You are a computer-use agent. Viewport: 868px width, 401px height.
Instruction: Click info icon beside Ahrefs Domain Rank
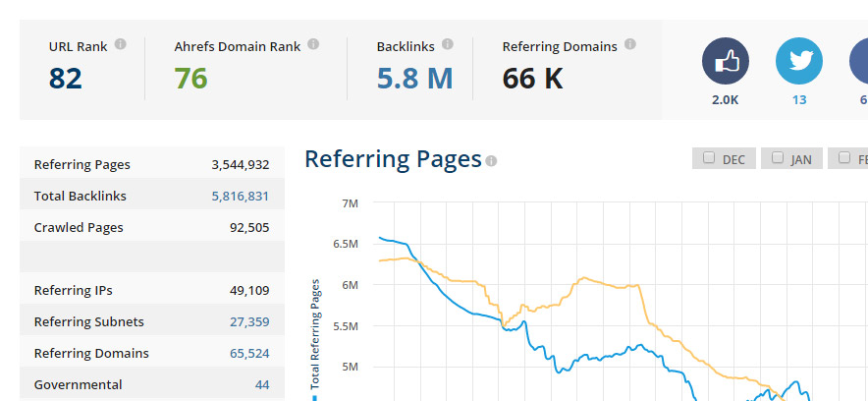tap(313, 44)
